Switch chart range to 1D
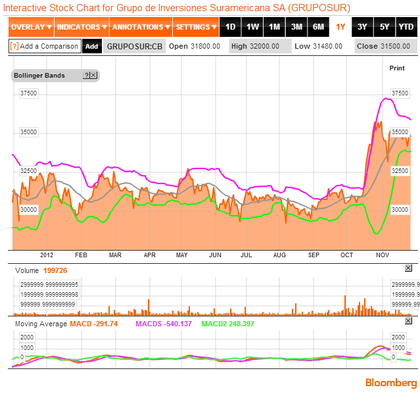The width and height of the screenshot is (420, 398). click(230, 27)
